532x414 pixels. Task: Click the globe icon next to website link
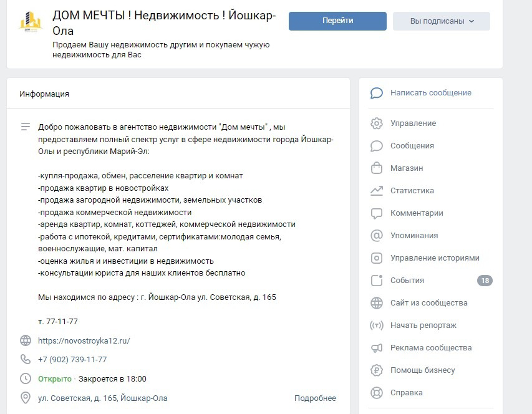(x=26, y=340)
